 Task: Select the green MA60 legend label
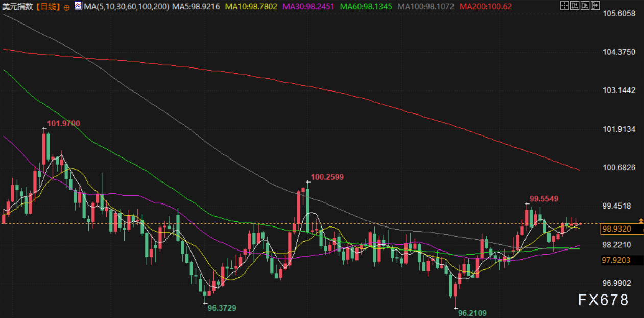coord(366,7)
